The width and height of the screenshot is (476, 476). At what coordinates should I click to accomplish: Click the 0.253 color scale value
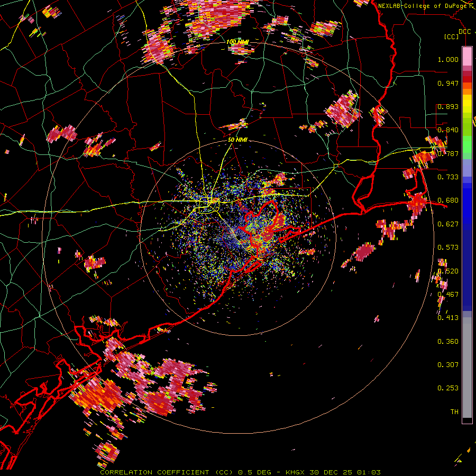tap(448, 388)
